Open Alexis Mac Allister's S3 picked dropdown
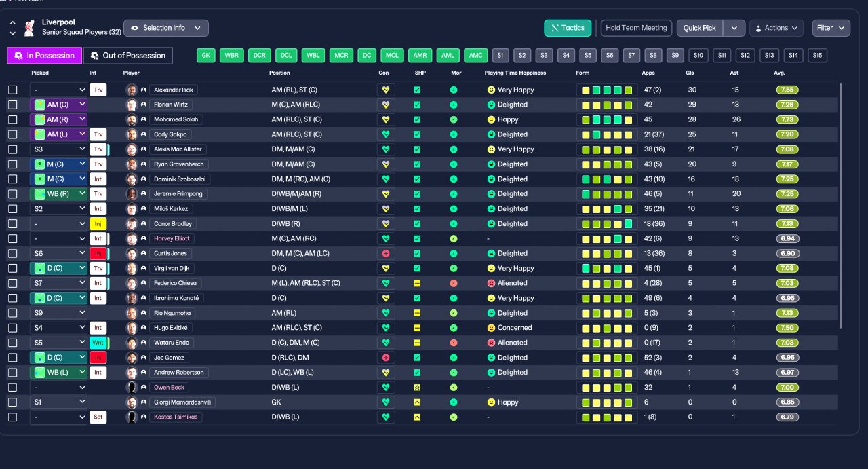Image resolution: width=868 pixels, height=469 pixels. pos(59,149)
